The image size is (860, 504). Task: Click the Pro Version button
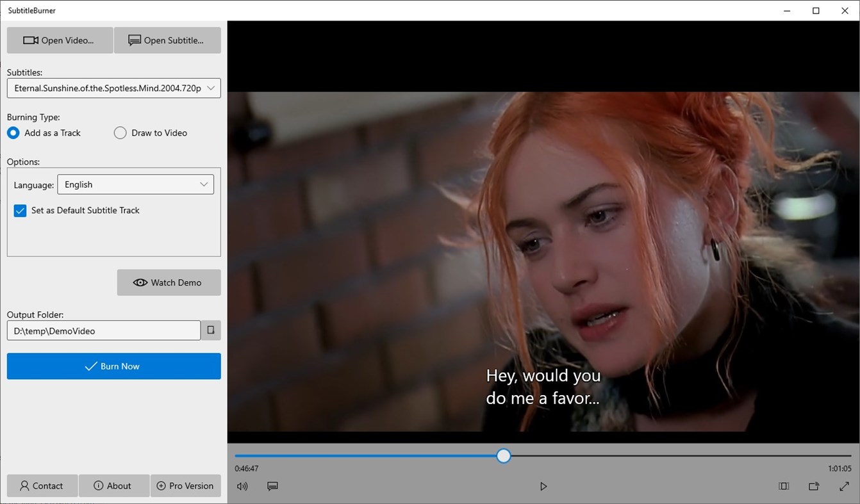(185, 485)
